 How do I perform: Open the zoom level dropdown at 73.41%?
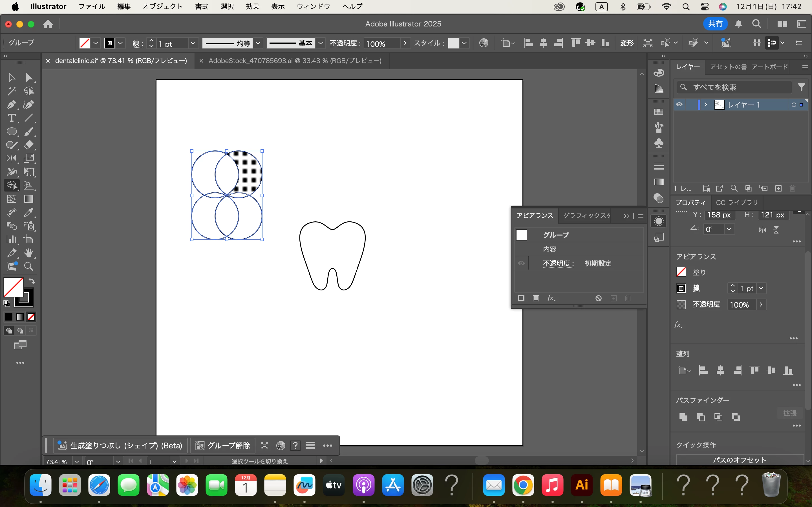pyautogui.click(x=77, y=462)
